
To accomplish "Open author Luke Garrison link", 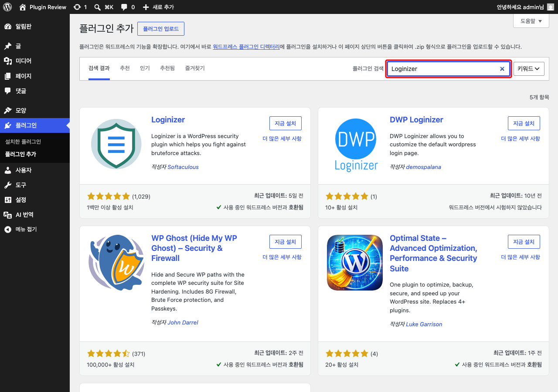I will (424, 324).
